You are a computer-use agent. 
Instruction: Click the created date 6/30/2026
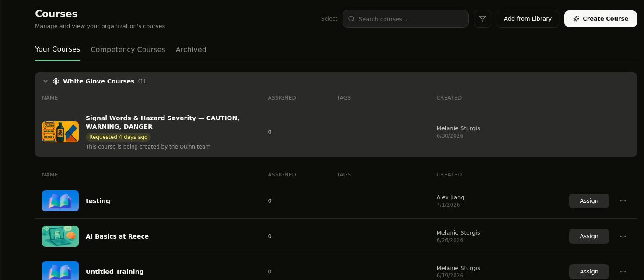(450, 136)
